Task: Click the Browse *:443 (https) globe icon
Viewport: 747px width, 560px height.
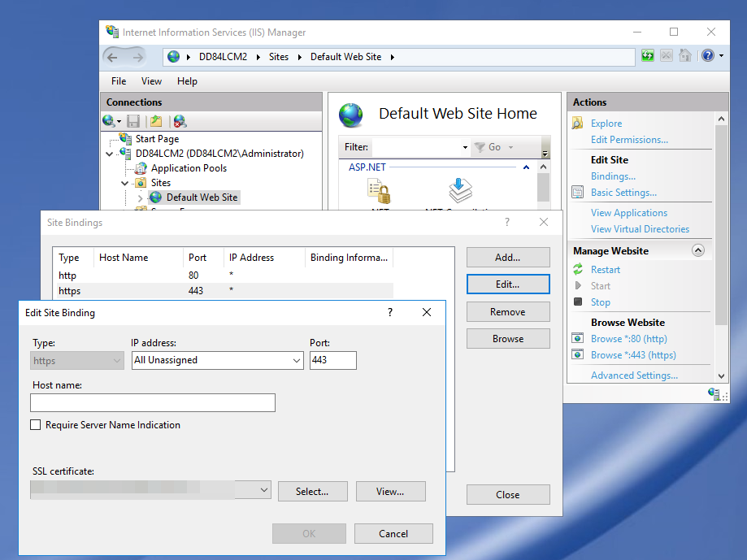Action: (577, 354)
